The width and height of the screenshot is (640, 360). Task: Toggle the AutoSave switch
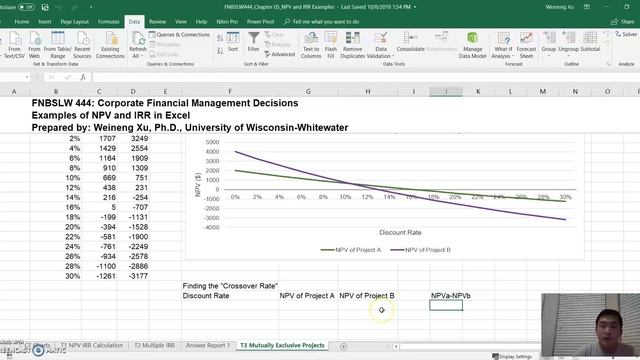pos(26,7)
